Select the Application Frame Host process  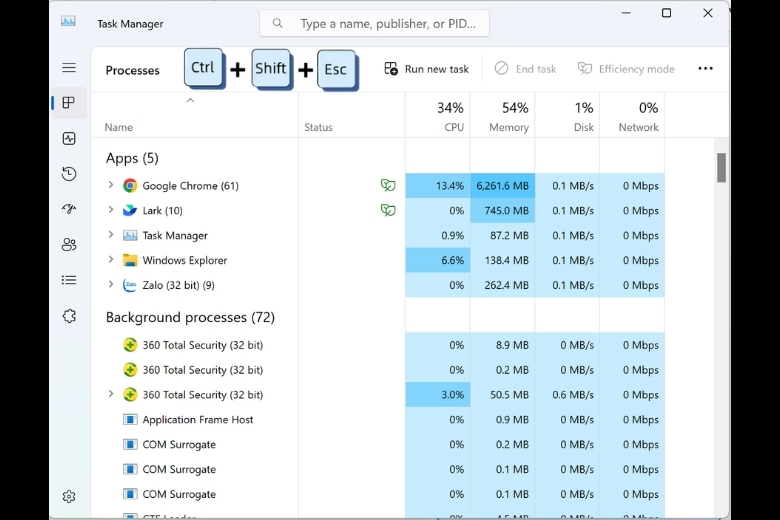tap(378, 419)
